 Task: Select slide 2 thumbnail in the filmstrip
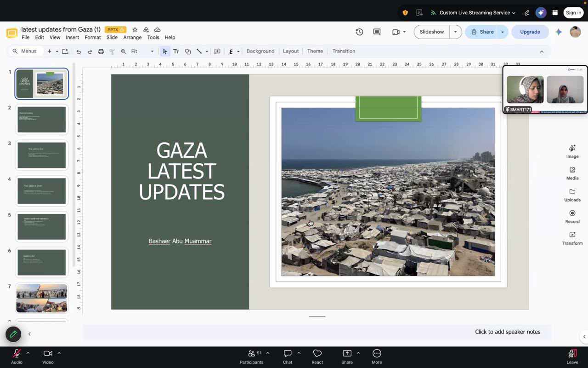42,120
